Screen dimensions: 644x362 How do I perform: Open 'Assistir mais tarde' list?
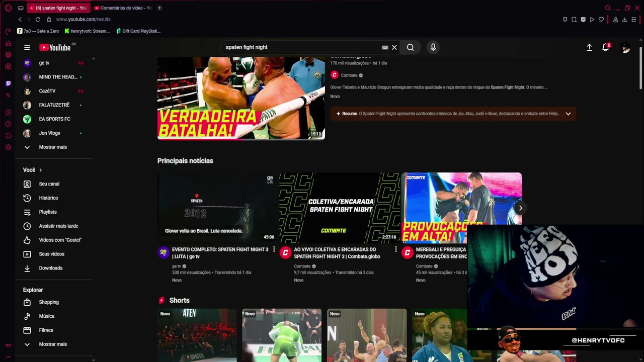[x=54, y=226]
